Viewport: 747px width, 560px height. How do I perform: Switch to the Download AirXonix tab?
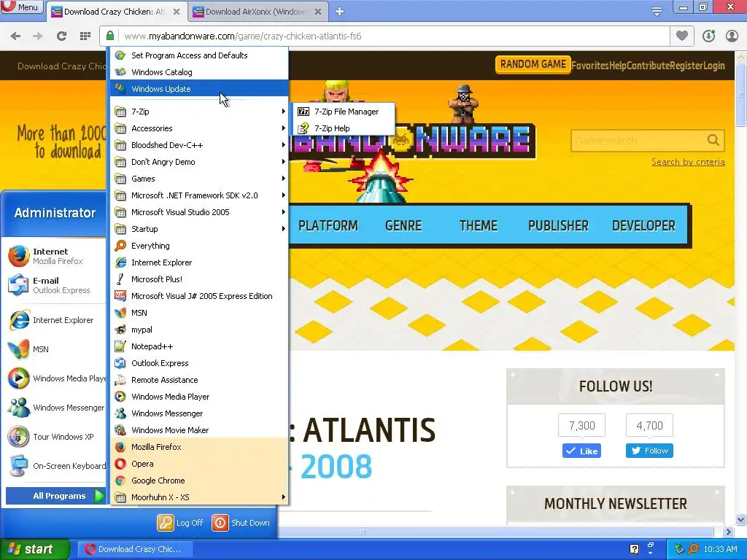[258, 12]
